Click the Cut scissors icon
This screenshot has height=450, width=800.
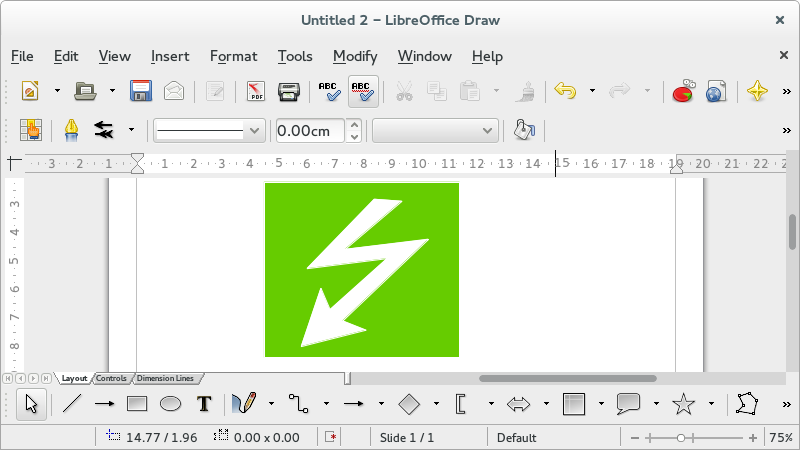(404, 91)
